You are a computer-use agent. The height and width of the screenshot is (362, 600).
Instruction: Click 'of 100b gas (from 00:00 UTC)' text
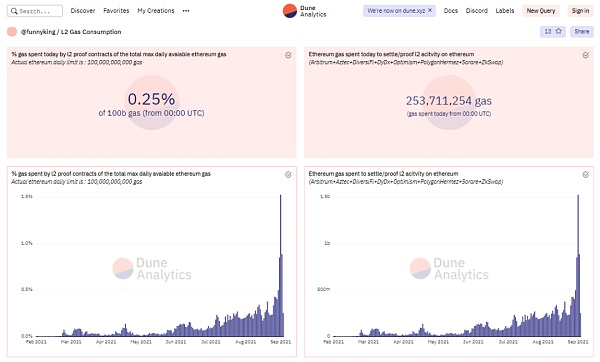152,113
